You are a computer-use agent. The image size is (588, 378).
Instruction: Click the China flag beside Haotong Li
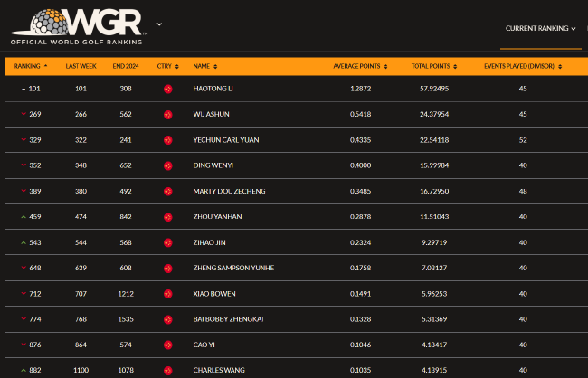pos(168,89)
